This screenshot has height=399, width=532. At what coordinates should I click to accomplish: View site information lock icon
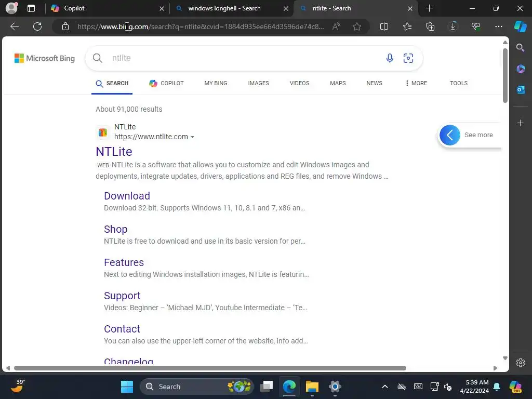(65, 26)
